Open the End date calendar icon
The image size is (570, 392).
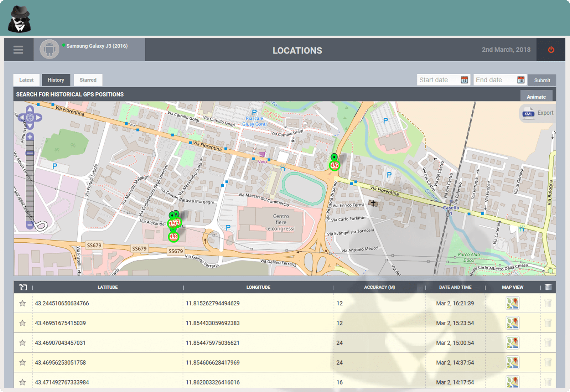click(x=521, y=80)
